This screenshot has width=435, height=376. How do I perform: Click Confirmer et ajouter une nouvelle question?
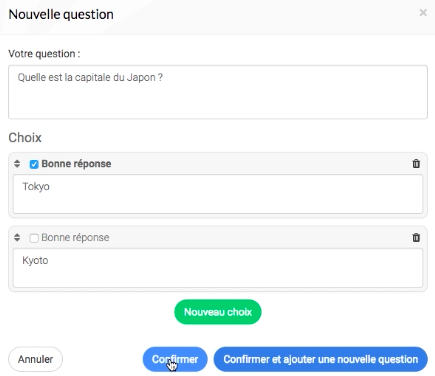321,359
